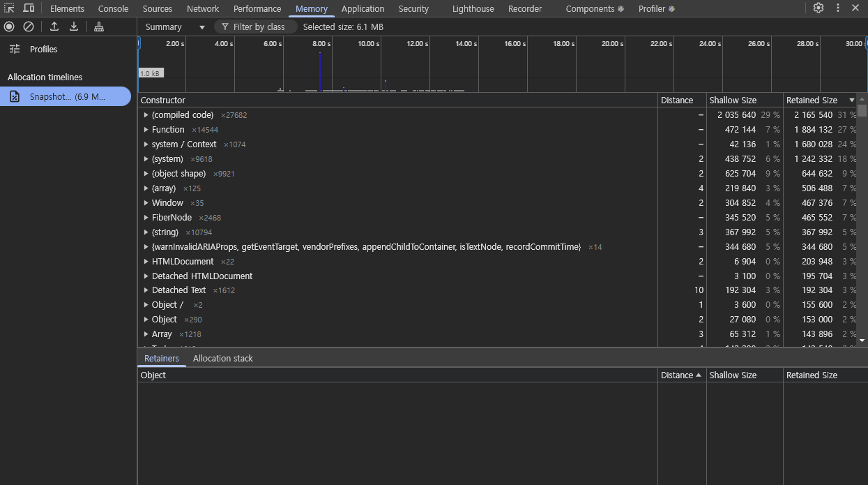The image size is (868, 485).
Task: Sort by Constructor column header
Action: point(397,100)
